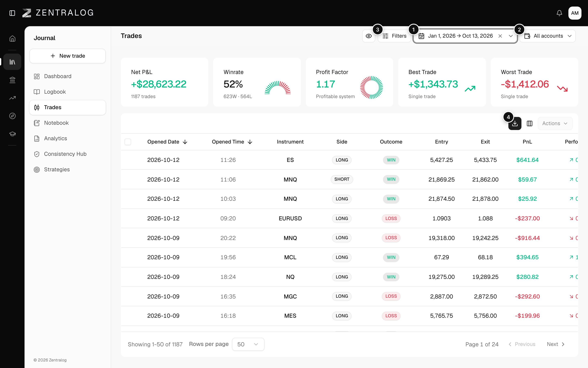Toggle the eye visibility button

click(369, 36)
